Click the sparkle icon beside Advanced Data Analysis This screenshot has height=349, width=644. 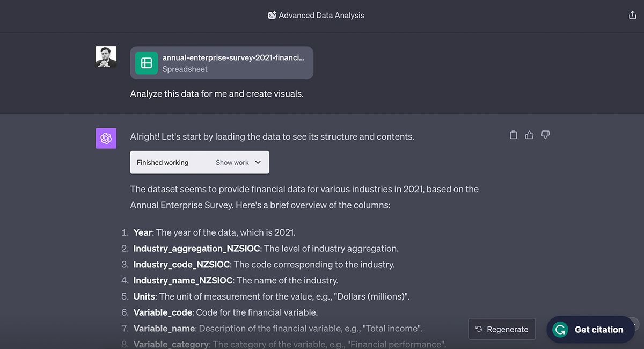tap(272, 16)
